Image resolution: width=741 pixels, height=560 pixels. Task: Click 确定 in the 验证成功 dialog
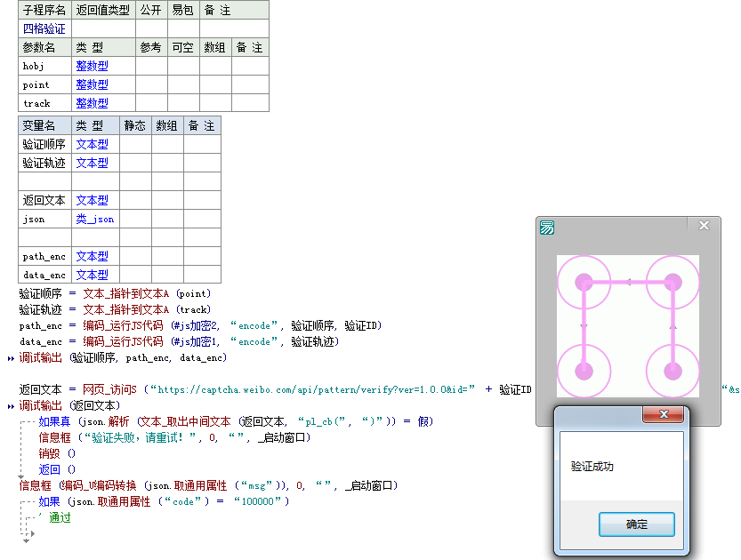(x=637, y=524)
